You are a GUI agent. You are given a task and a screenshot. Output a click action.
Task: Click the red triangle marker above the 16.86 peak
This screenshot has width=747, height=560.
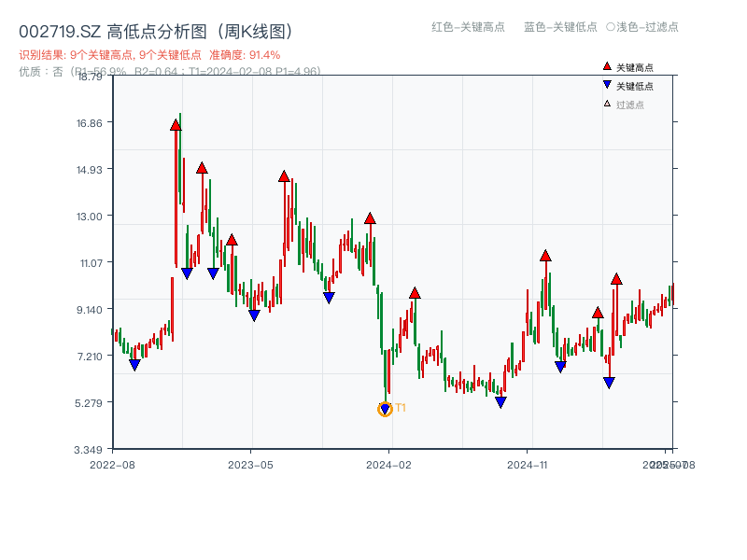(175, 122)
